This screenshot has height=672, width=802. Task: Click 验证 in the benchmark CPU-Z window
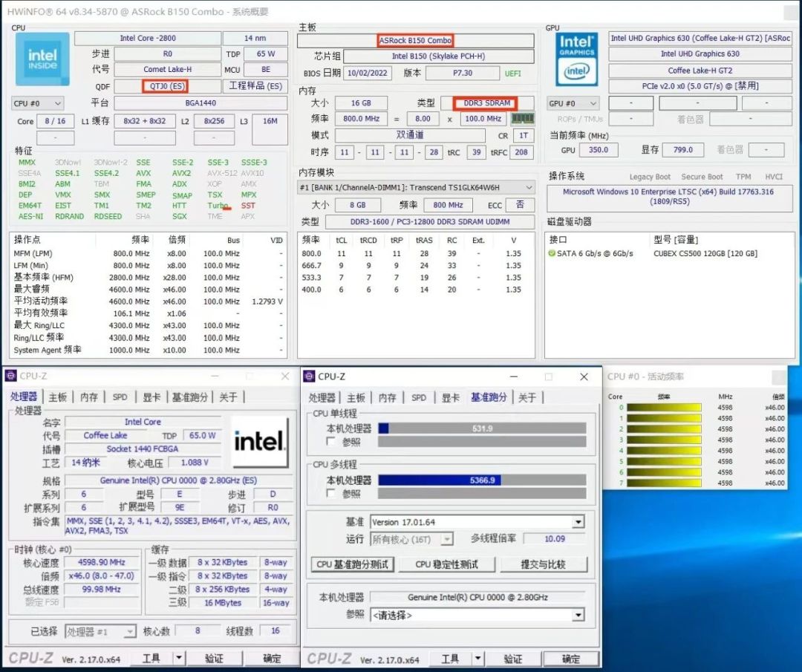pyautogui.click(x=513, y=659)
